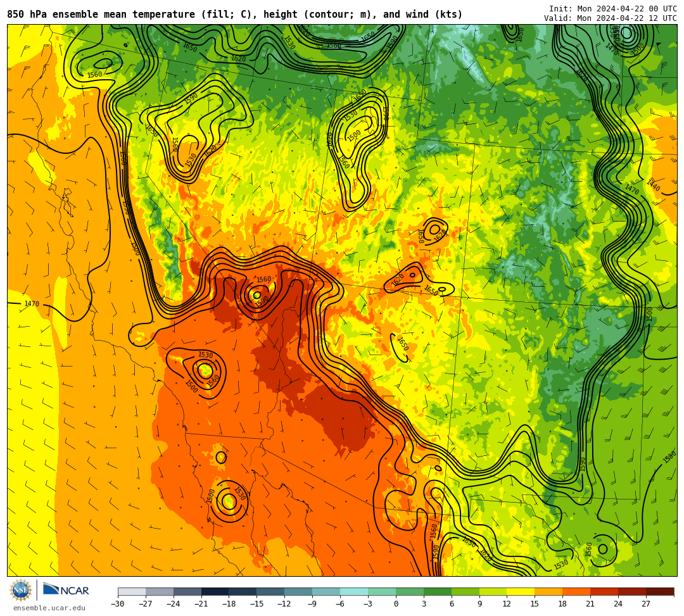Click the '1470' contour label at left edge
This screenshot has height=616, width=684.
pyautogui.click(x=32, y=303)
